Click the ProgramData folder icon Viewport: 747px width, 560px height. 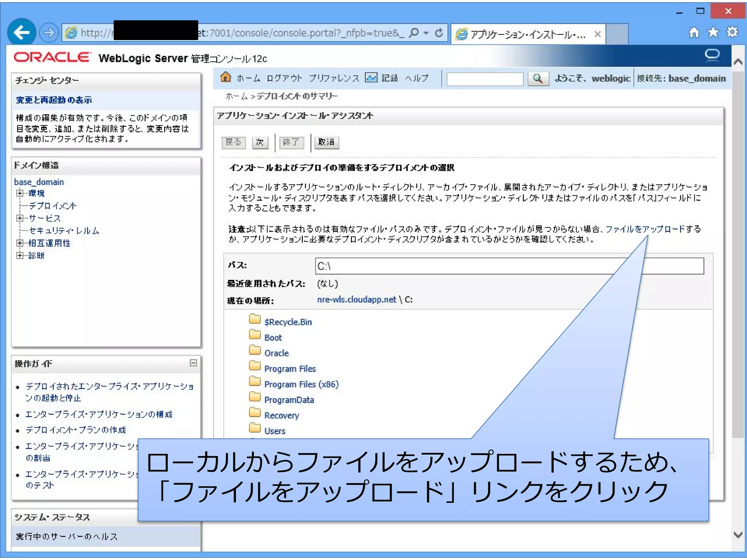click(255, 397)
